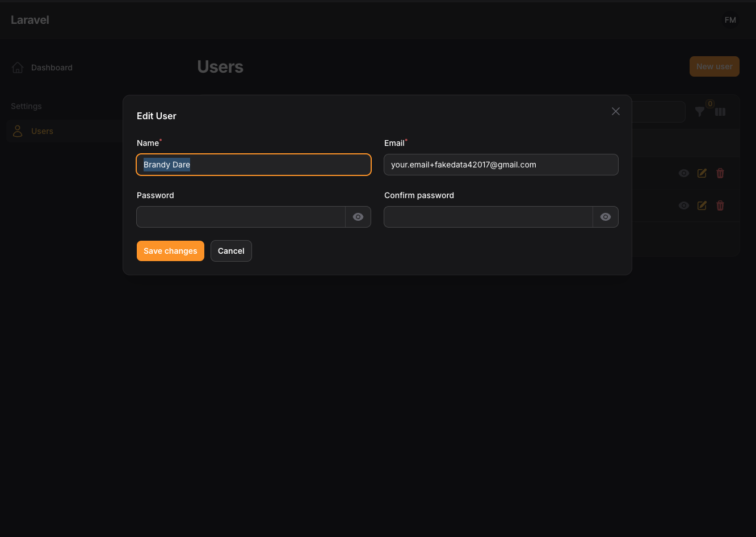Show the Password field contents
Image resolution: width=756 pixels, height=537 pixels.
[358, 217]
